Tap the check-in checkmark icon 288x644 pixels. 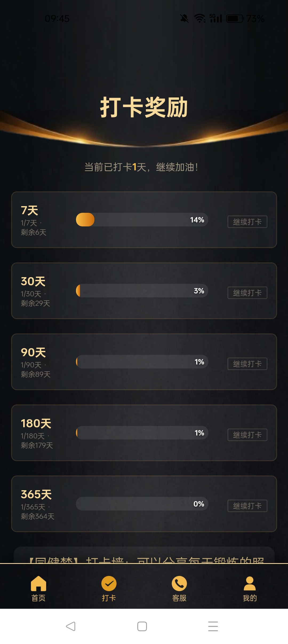[x=109, y=583]
